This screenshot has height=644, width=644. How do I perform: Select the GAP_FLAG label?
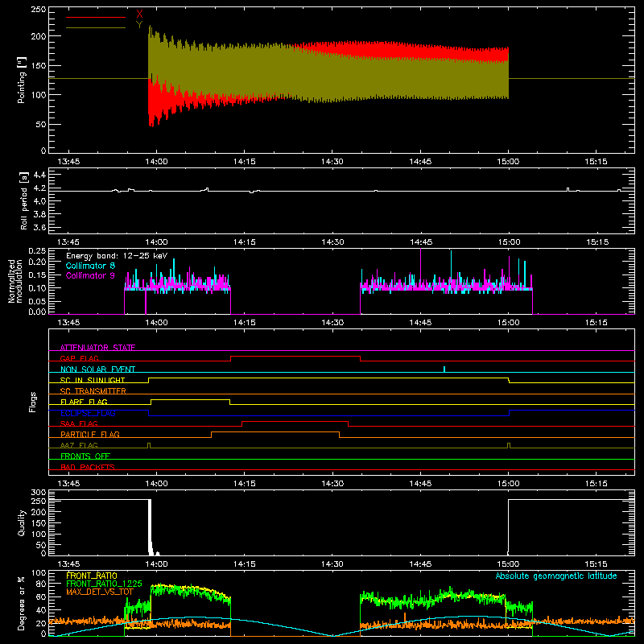point(79,358)
